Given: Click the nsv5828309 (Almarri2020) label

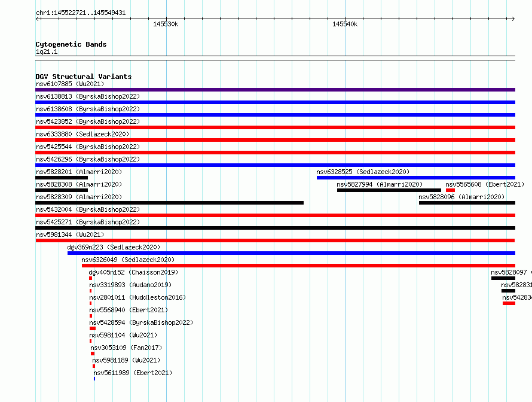Looking at the screenshot, I should [79, 197].
